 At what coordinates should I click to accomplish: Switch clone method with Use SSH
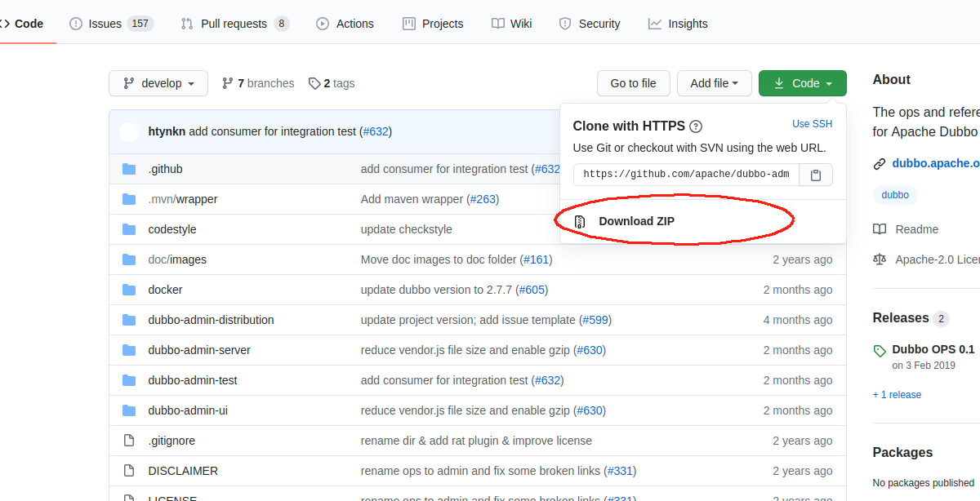click(x=812, y=124)
